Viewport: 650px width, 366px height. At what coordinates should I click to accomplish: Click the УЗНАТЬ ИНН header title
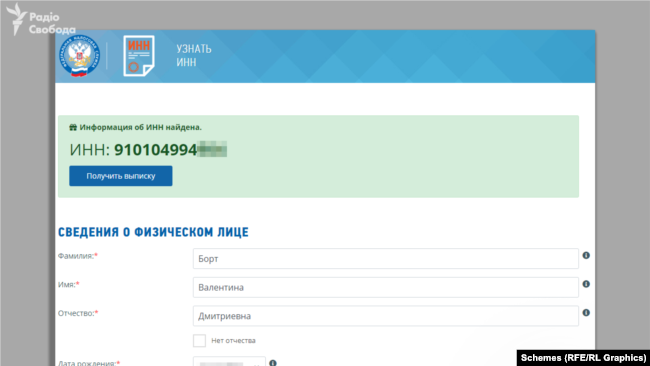[194, 56]
